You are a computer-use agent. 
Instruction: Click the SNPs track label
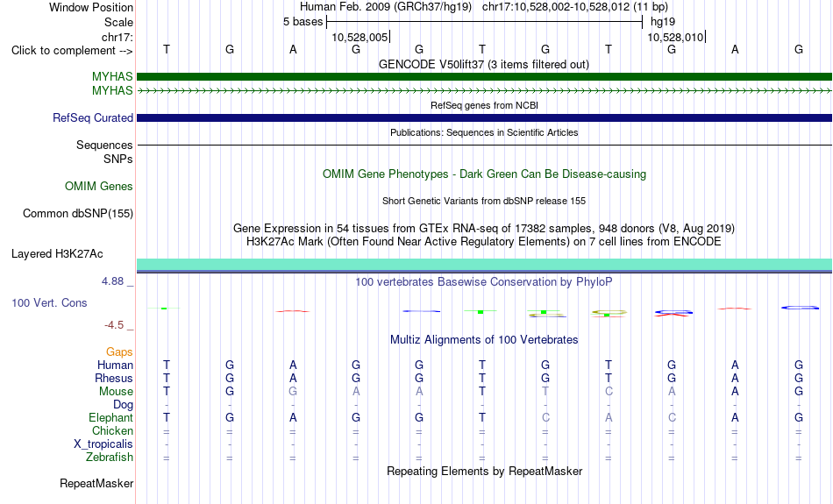pyautogui.click(x=118, y=159)
